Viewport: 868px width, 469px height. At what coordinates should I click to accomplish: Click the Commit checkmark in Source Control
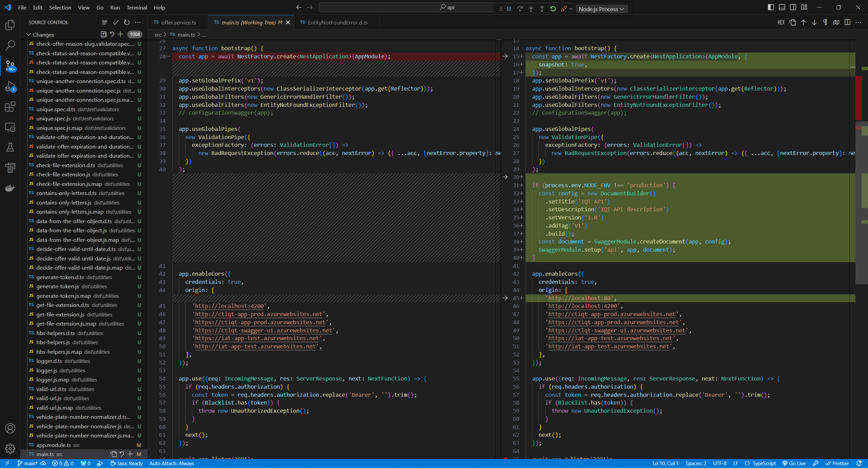click(x=116, y=22)
